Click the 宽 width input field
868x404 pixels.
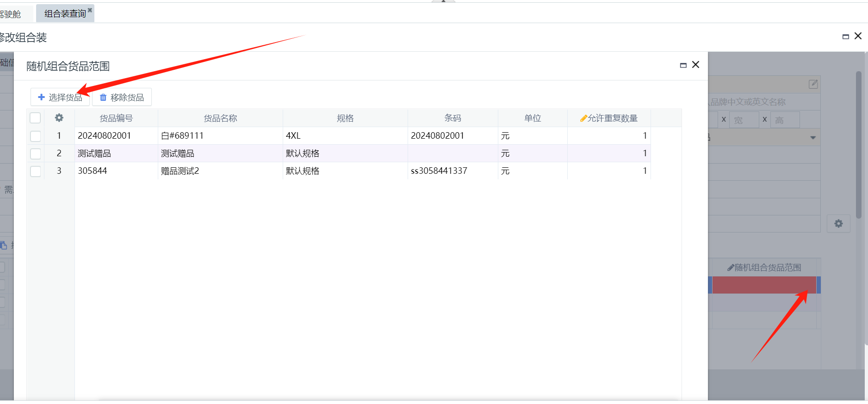pyautogui.click(x=744, y=120)
